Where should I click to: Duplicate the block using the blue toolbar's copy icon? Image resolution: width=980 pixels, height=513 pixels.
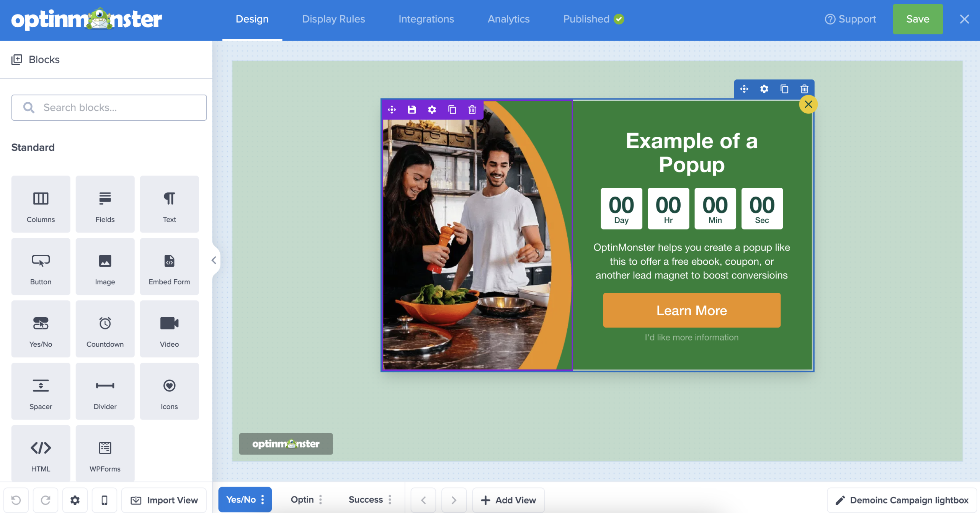(784, 89)
